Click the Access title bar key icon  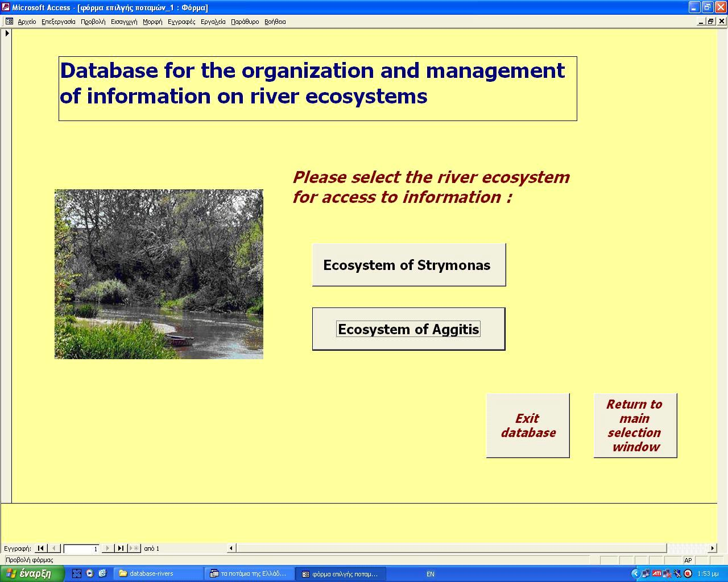(6, 7)
